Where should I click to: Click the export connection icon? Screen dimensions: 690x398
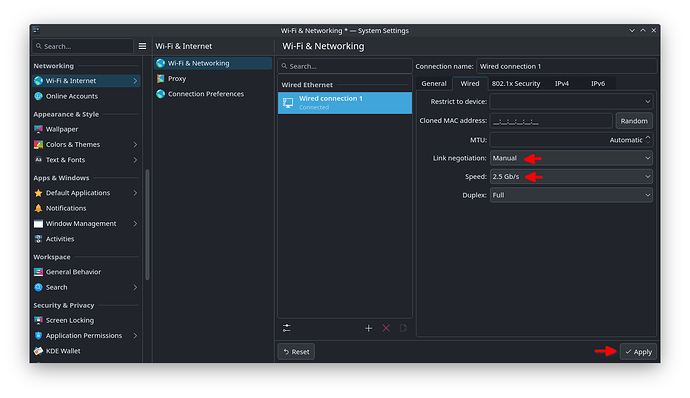coord(403,328)
